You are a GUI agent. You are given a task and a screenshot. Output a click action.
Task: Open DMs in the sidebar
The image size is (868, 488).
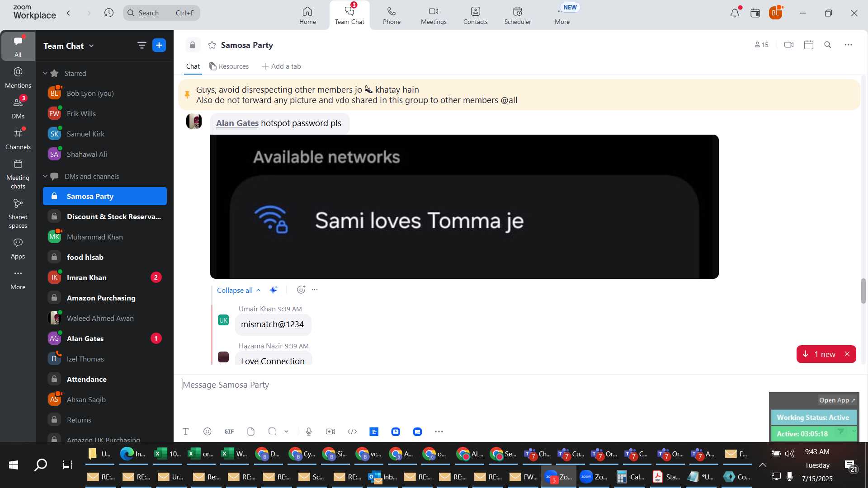pos(18,108)
